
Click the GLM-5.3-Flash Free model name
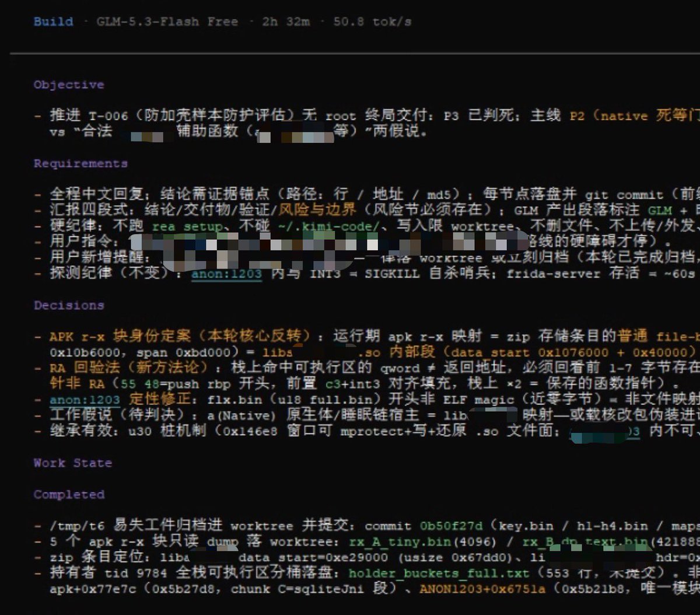click(x=167, y=22)
